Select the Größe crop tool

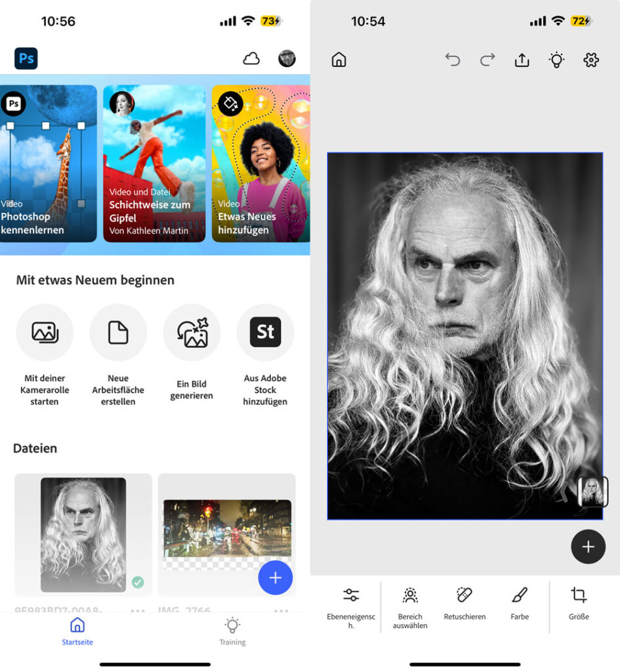pos(579,604)
